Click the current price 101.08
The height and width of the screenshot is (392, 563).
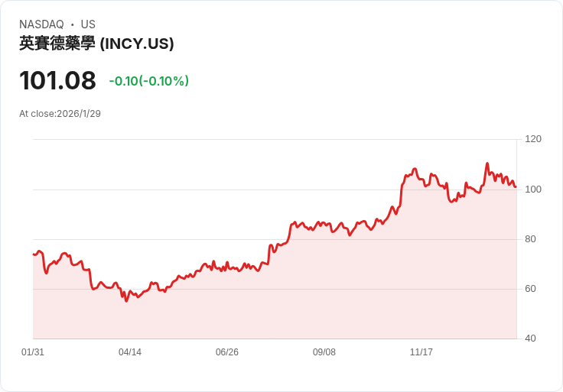pos(57,80)
